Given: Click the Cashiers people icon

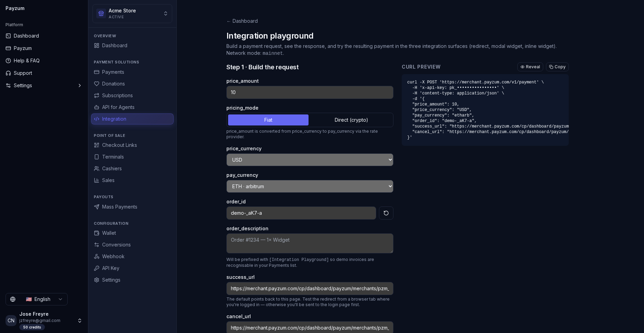Looking at the screenshot, I should pyautogui.click(x=97, y=169).
